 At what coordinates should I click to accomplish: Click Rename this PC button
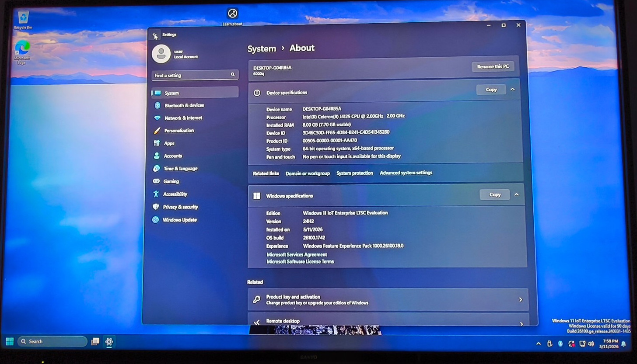click(x=493, y=67)
